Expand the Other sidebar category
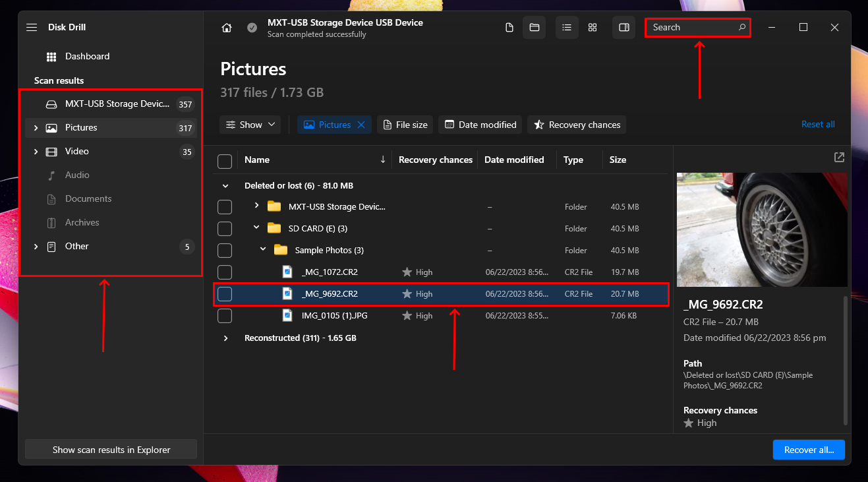This screenshot has height=482, width=868. point(36,247)
